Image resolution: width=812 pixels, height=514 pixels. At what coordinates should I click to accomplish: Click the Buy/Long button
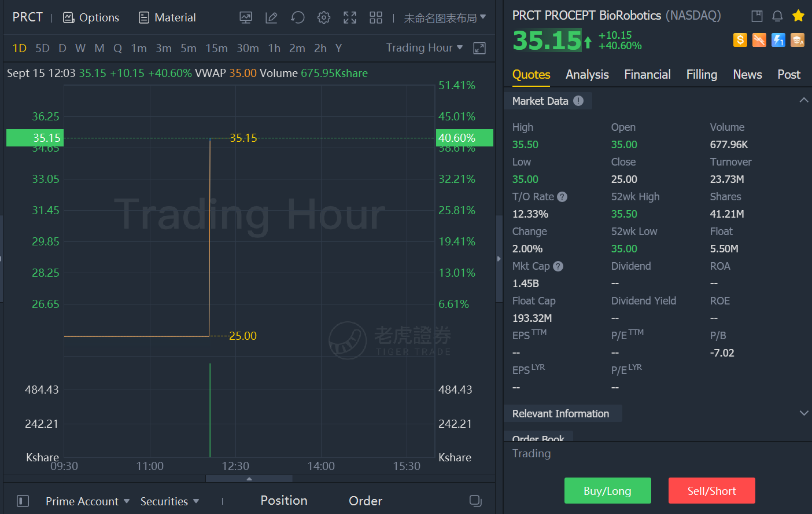click(608, 491)
